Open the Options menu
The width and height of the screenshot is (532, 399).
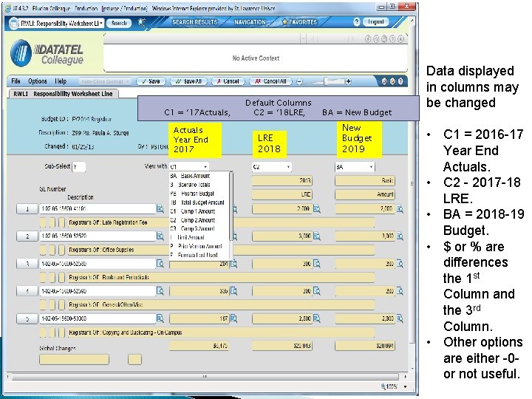[x=38, y=81]
